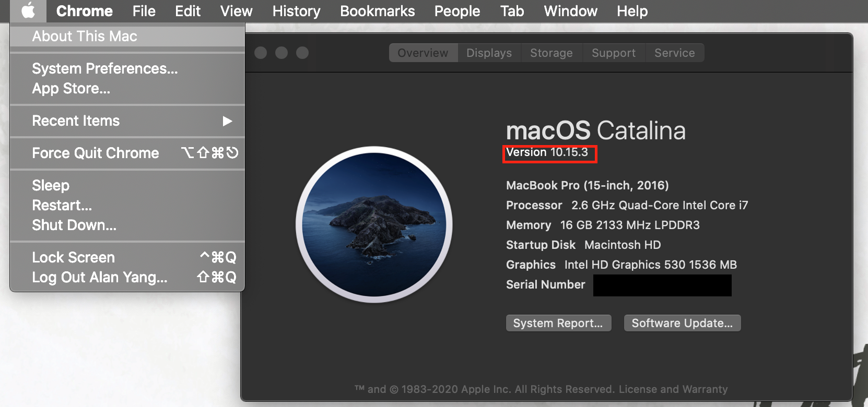Open the Window menu
This screenshot has height=407, width=868.
(x=570, y=11)
